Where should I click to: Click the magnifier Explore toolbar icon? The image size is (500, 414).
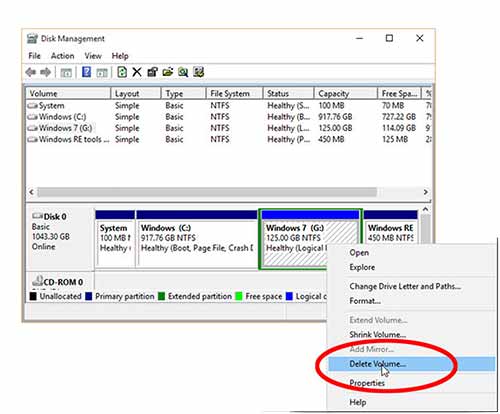(x=183, y=72)
